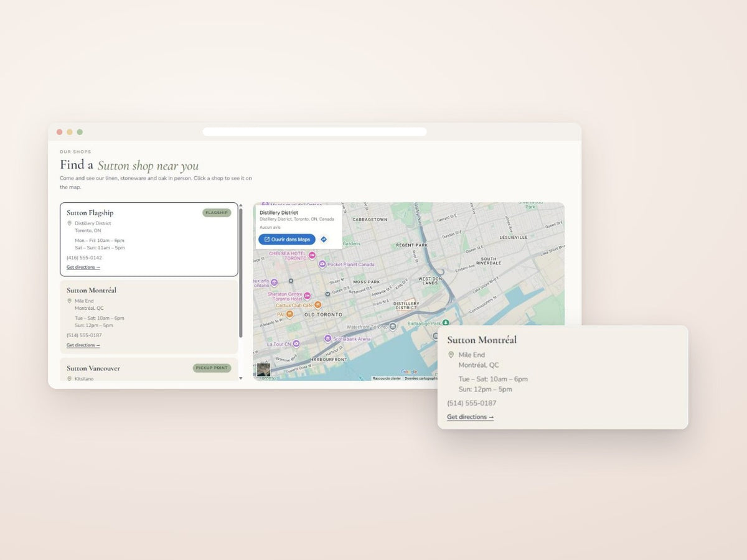Image resolution: width=747 pixels, height=560 pixels.
Task: Click the shop list scrollbar down arrow
Action: pos(241,378)
